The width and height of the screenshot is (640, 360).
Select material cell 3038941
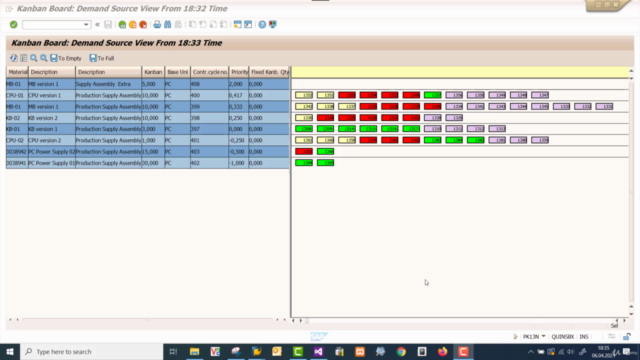pos(17,163)
